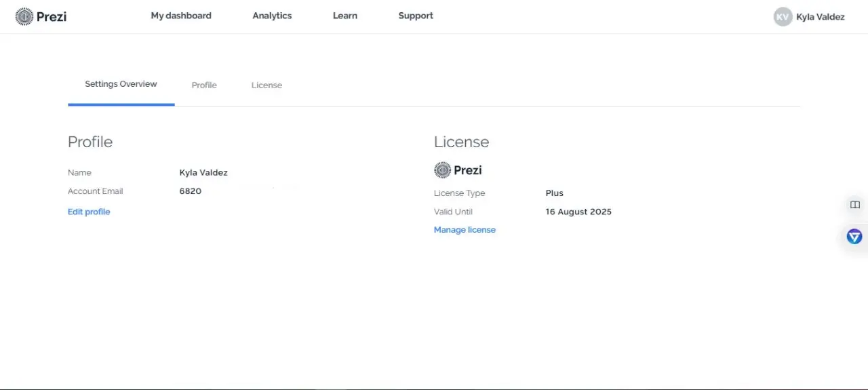Viewport: 868px width, 390px height.
Task: Open the Learn menu item
Action: 344,16
